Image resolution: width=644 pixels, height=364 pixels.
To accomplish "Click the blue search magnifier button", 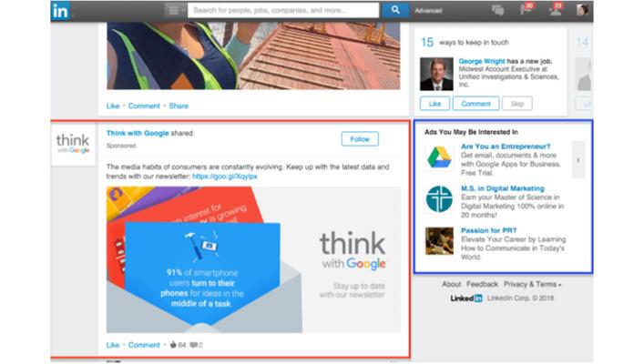I will point(395,10).
